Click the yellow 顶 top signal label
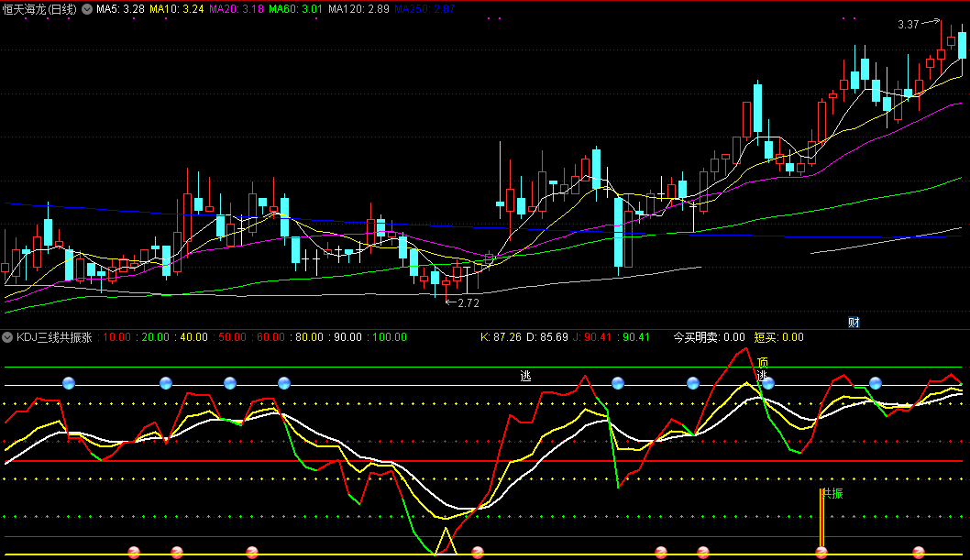The width and height of the screenshot is (970, 560). (762, 363)
